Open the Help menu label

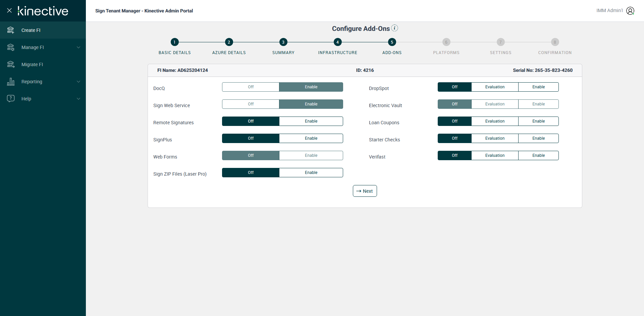[x=26, y=99]
